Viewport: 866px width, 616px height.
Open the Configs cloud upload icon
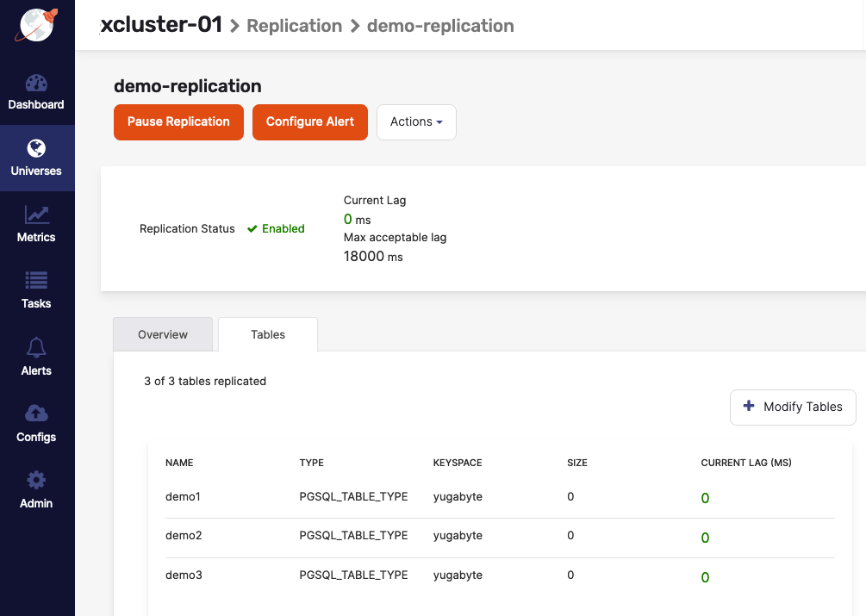(x=36, y=414)
